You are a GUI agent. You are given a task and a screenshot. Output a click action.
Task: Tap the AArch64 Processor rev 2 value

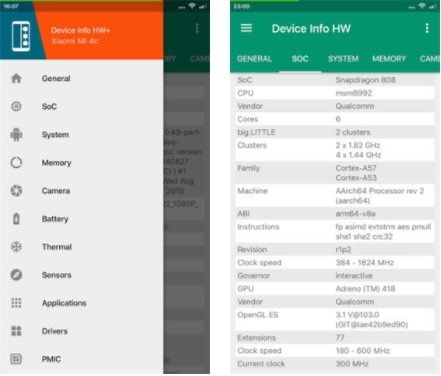click(x=380, y=191)
